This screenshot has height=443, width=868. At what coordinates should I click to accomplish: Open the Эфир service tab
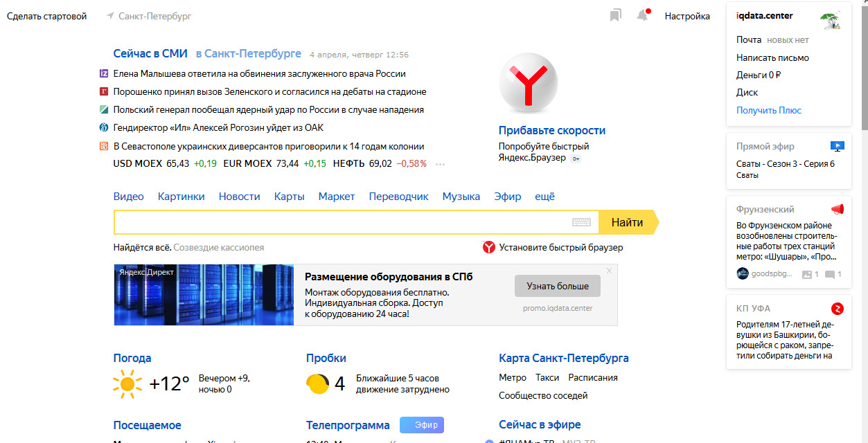[x=508, y=197]
